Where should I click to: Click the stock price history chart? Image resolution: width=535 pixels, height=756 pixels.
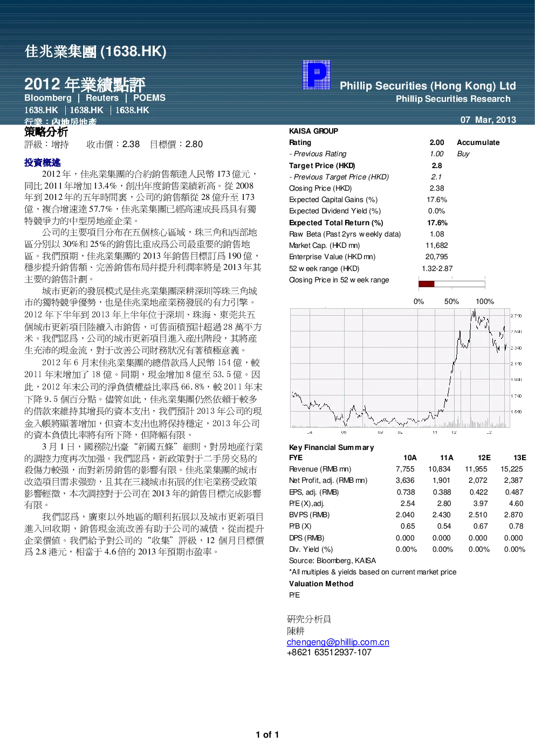pos(401,369)
